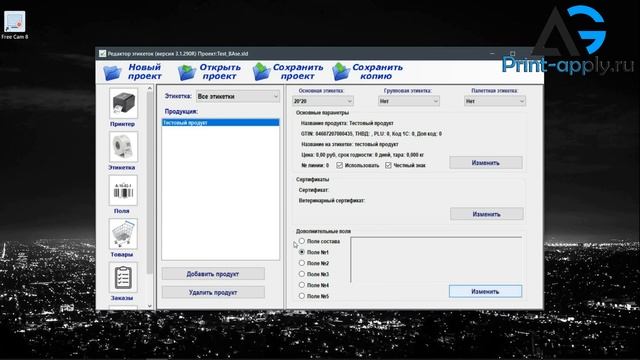Click the Добавить продукт button
640x360 pixels.
[213, 274]
